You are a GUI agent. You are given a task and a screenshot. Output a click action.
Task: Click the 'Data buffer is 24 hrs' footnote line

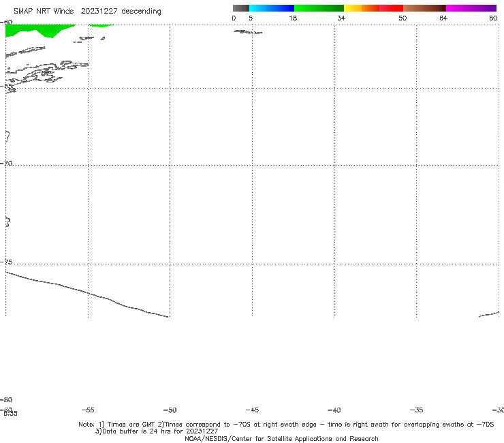[x=157, y=431]
